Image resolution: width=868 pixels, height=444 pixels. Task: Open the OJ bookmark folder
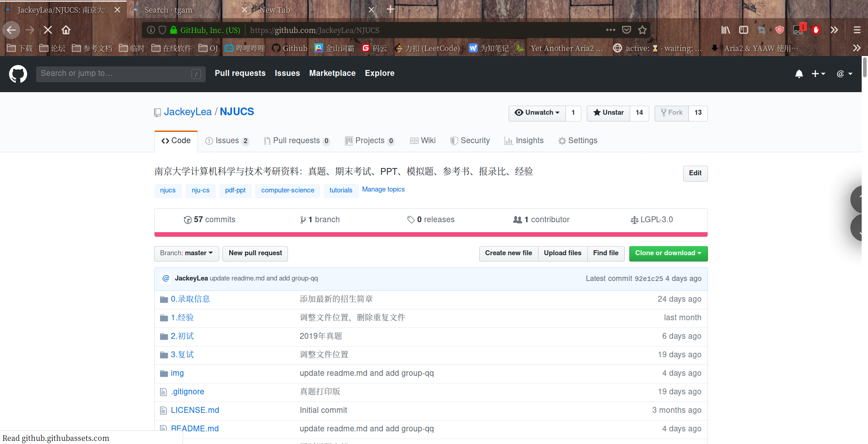coord(208,48)
